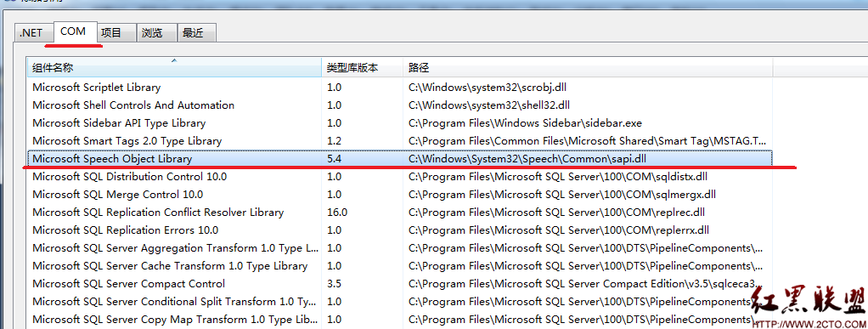
Task: Click version 5.4 of Speech Object Library
Action: [x=335, y=159]
